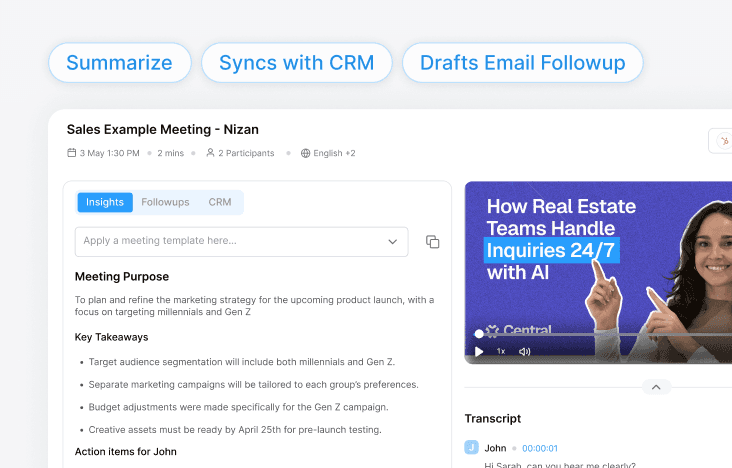Screen dimensions: 732x468
Task: Click the '3 May 1:30 PM' date
Action: click(110, 153)
